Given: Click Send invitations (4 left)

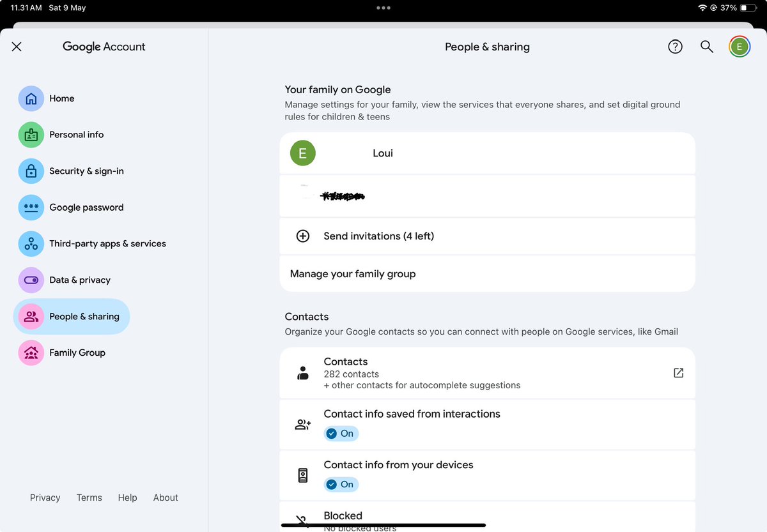Looking at the screenshot, I should tap(487, 236).
